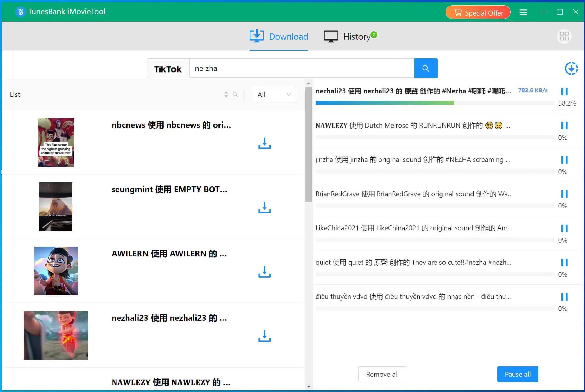The image size is (585, 392).
Task: Click the nbcnews video title
Action: pos(171,125)
